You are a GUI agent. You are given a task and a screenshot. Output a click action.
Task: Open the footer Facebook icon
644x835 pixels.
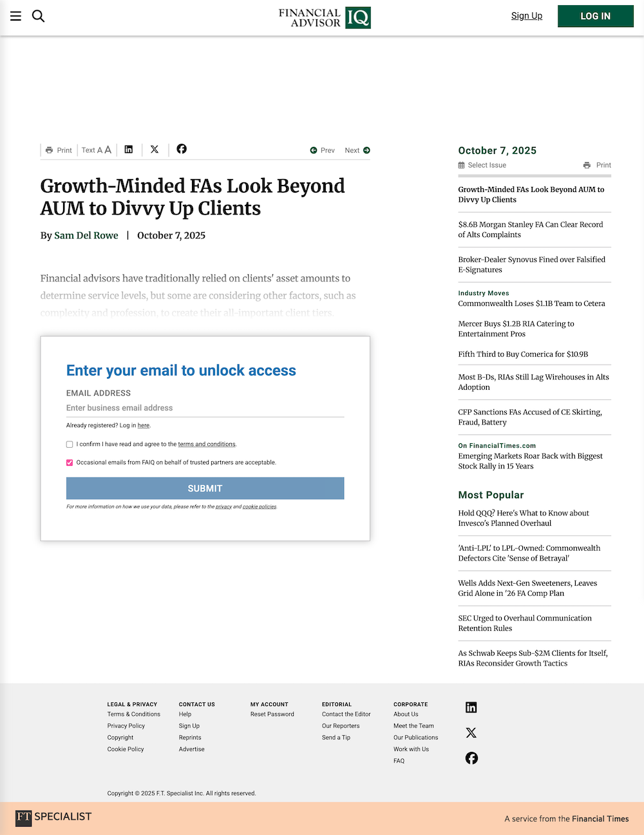point(471,758)
